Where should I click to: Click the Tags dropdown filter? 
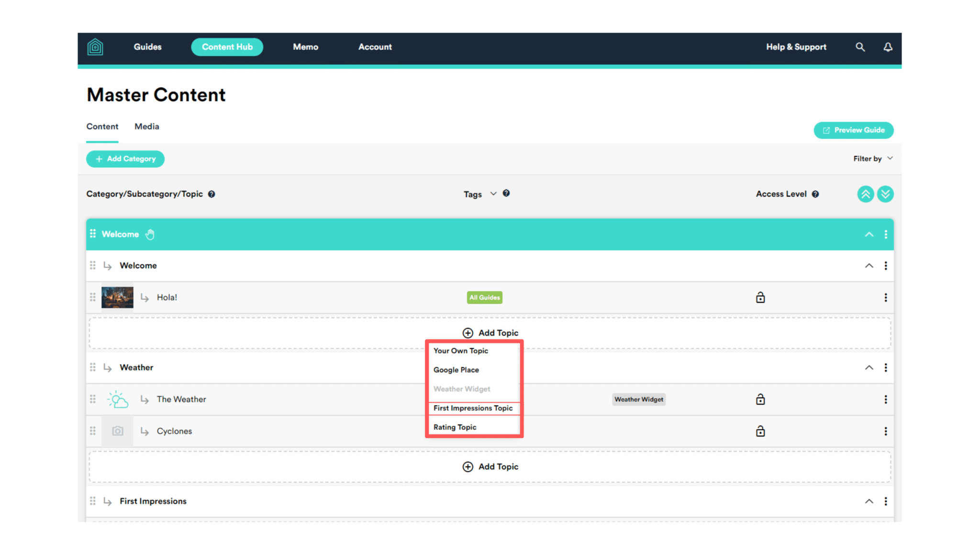coord(482,194)
